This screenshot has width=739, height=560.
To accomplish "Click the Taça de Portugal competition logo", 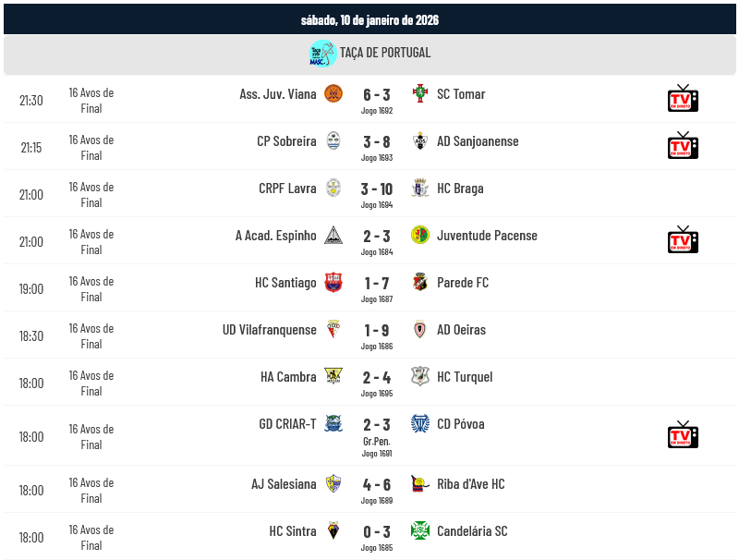I will point(322,54).
